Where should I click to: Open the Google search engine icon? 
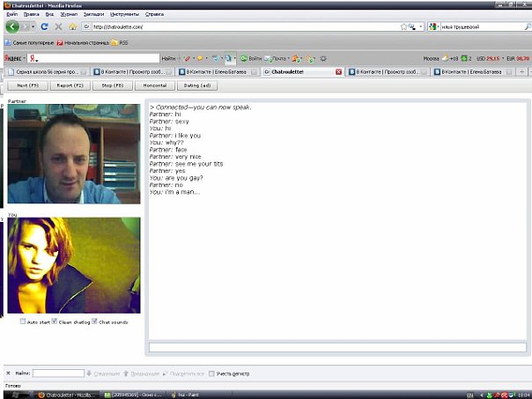coord(432,26)
